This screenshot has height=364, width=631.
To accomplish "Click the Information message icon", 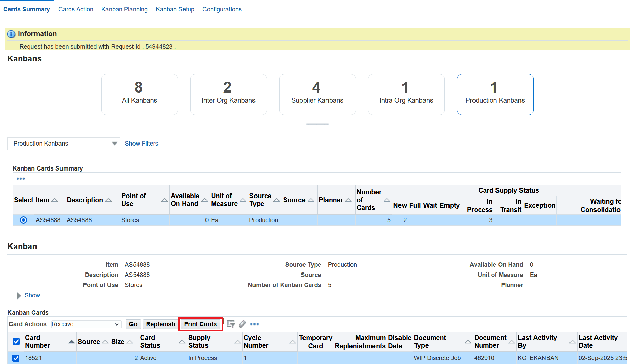I will pos(11,34).
